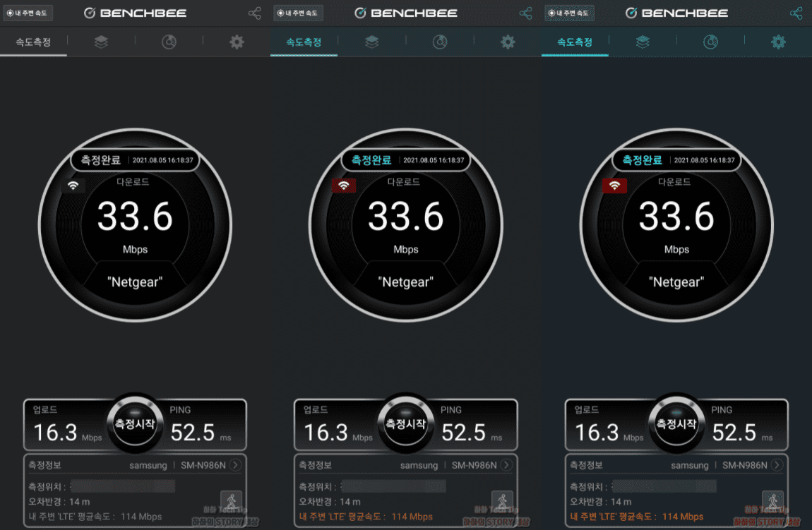The width and height of the screenshot is (812, 530).
Task: Click timestamp 2021.08.05 16:18:37, middle screenshot
Action: coord(434,160)
